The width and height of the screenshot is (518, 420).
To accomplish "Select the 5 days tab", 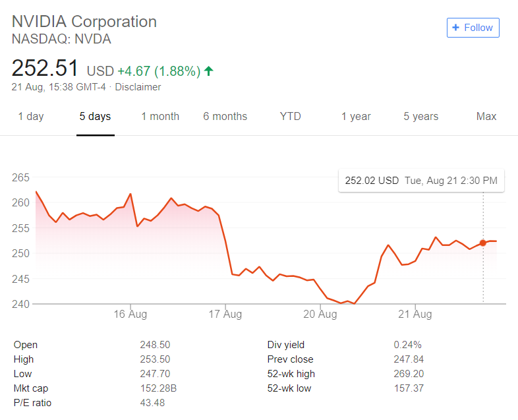I will [95, 116].
